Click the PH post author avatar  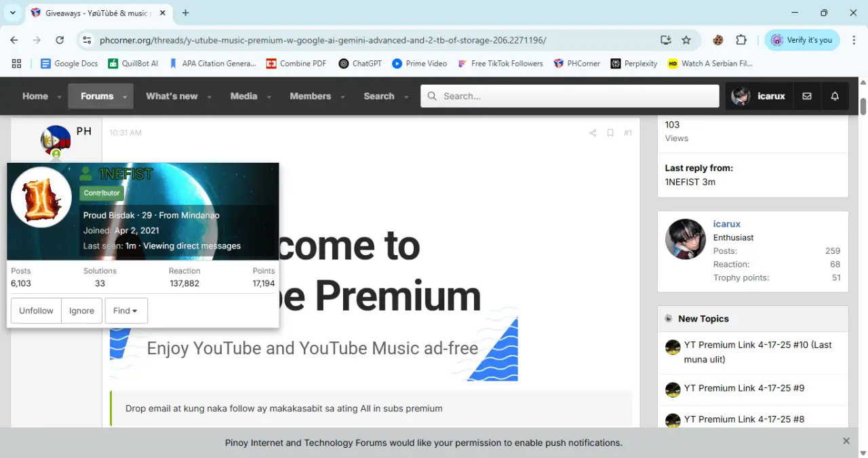tap(56, 140)
